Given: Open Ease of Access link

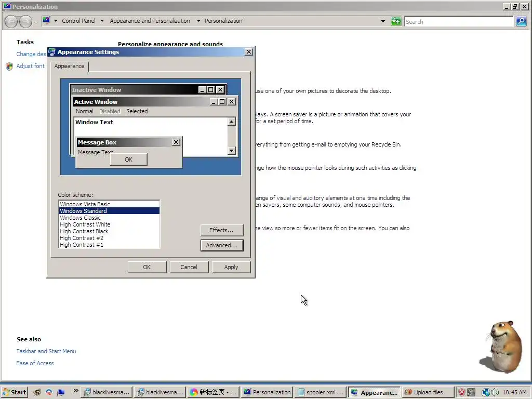Looking at the screenshot, I should tap(35, 363).
